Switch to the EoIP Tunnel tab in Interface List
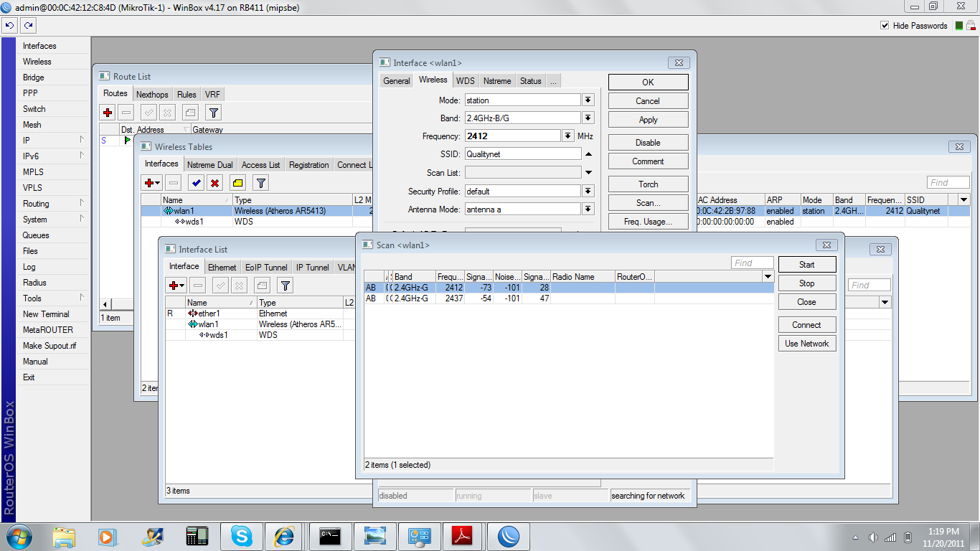 266,268
